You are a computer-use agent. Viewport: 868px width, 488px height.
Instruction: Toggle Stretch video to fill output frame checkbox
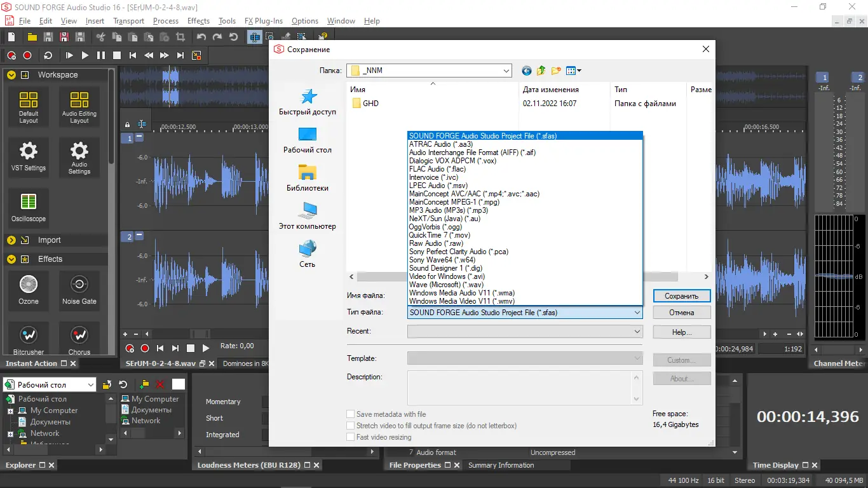click(x=351, y=426)
